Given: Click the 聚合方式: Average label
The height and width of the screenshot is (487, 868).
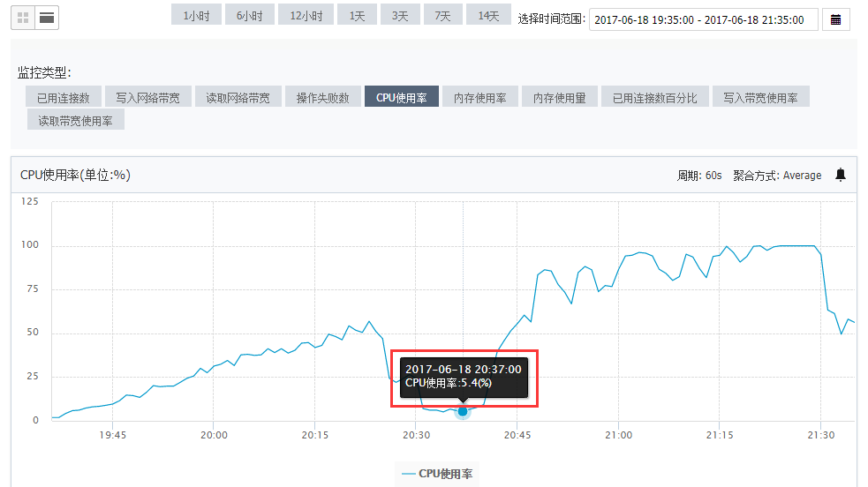Looking at the screenshot, I should (777, 176).
